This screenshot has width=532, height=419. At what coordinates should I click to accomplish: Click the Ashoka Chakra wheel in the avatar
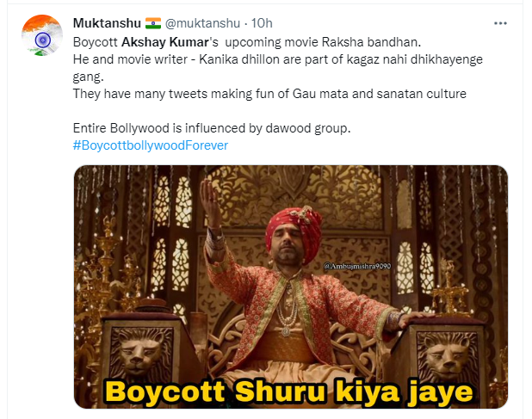[x=43, y=40]
